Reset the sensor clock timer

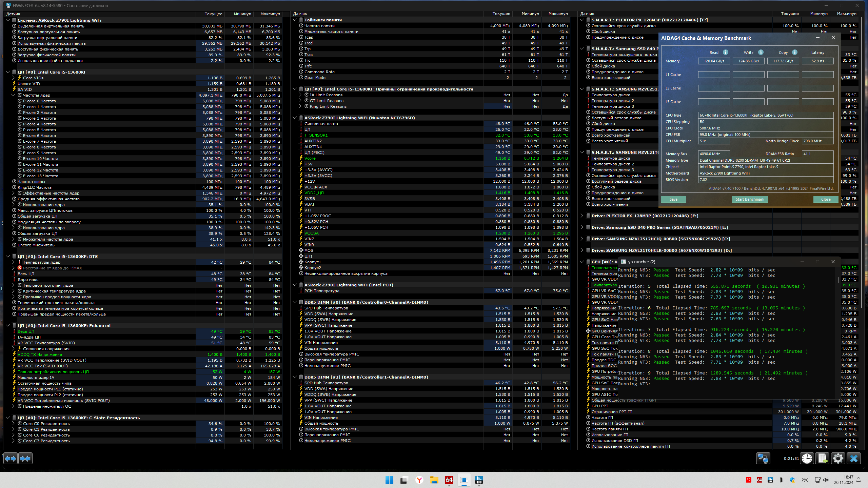[807, 459]
